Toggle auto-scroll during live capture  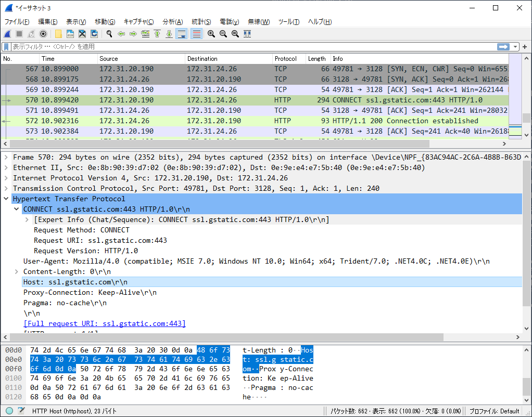pyautogui.click(x=182, y=34)
